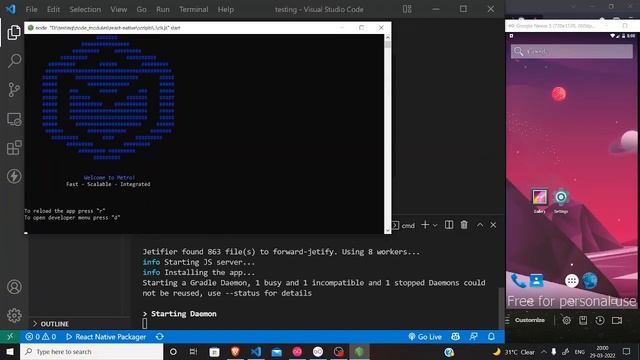This screenshot has width=640, height=360.
Task: Open the File menu
Action: point(31,9)
